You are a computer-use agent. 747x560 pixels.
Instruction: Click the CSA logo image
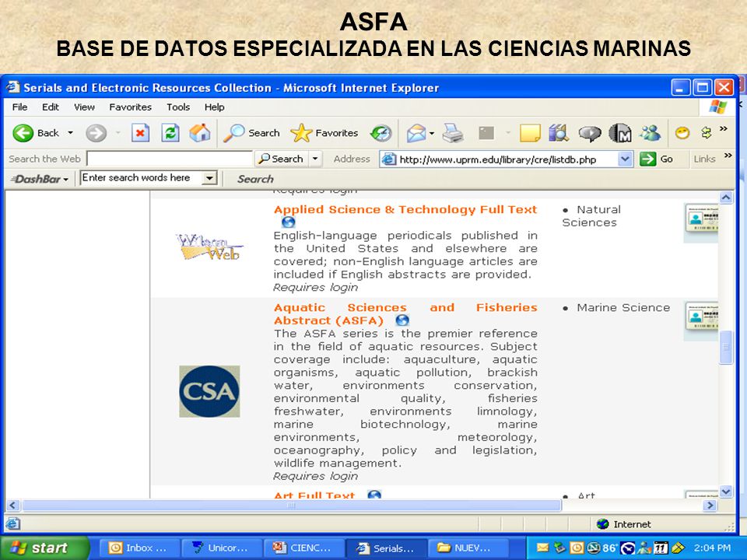pyautogui.click(x=209, y=391)
